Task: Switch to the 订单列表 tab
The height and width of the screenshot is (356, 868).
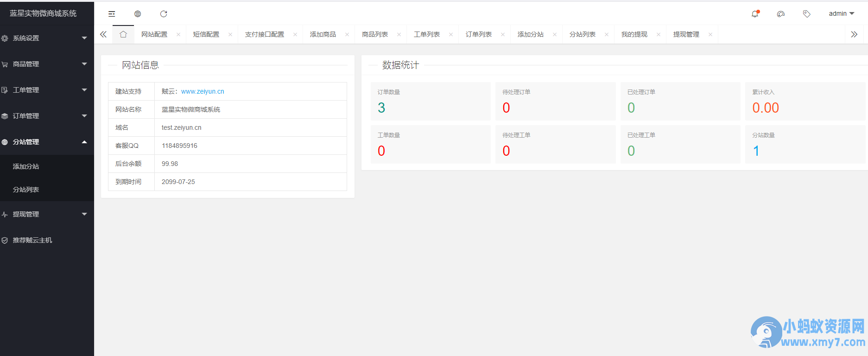Action: pyautogui.click(x=479, y=35)
